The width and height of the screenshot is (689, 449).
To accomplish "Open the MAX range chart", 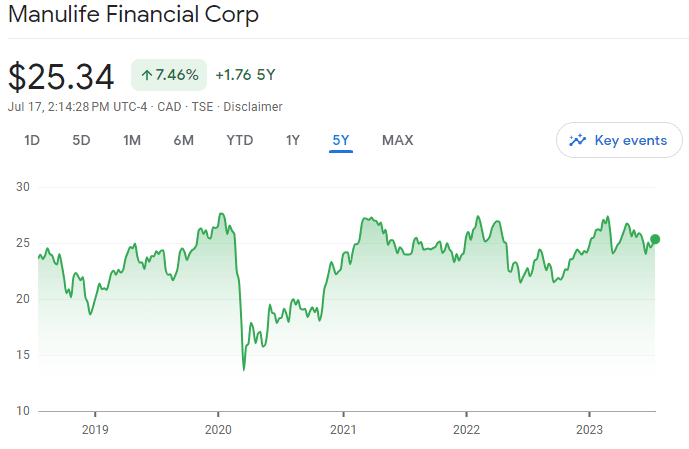I will click(x=397, y=141).
